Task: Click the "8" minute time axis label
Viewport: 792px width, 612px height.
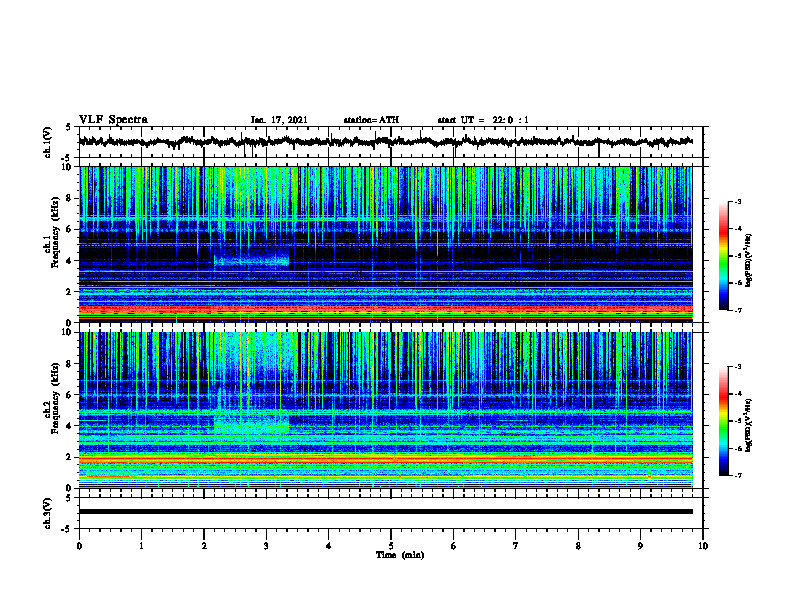Action: tap(578, 546)
